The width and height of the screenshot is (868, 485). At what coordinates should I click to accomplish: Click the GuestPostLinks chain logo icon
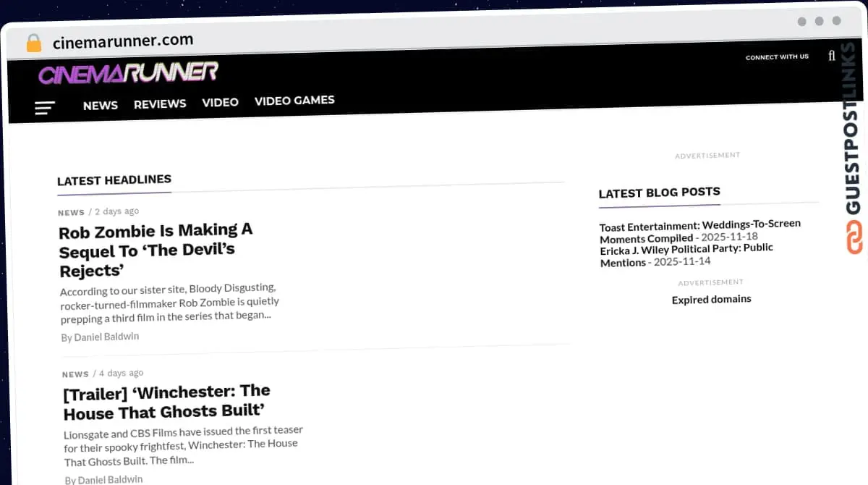855,238
